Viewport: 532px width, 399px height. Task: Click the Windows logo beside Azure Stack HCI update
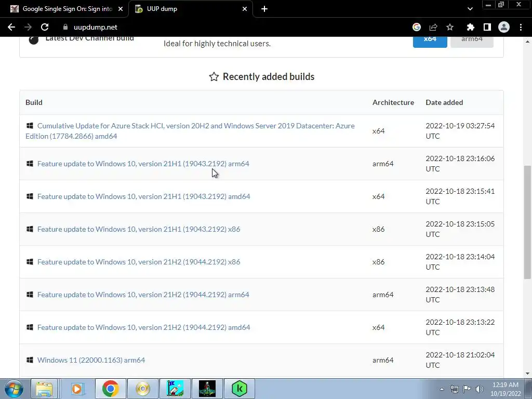[x=30, y=126]
